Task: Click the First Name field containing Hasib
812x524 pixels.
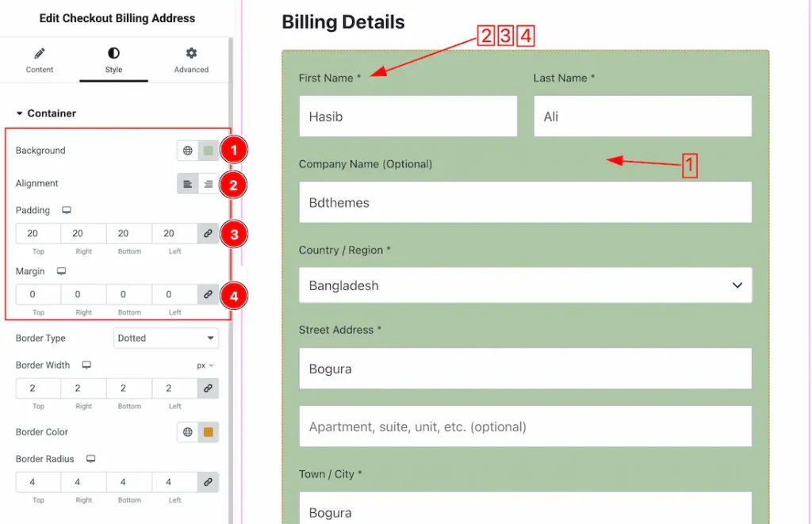Action: [x=408, y=117]
